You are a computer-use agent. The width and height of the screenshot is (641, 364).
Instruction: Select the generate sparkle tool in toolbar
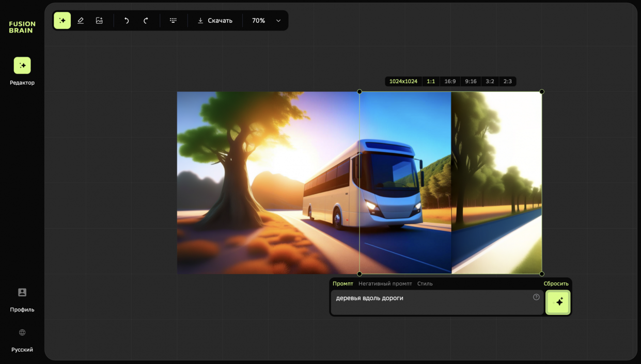[62, 21]
